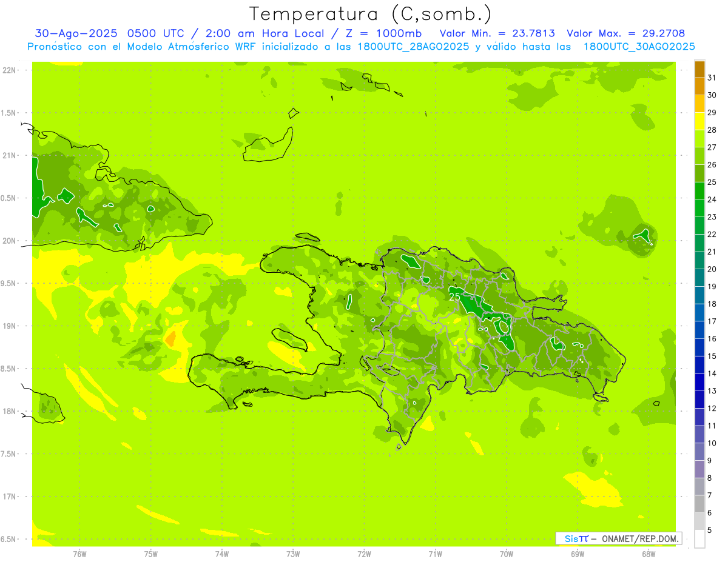Click the "Valor Max. = 29.2708" value
The height and width of the screenshot is (562, 728).
click(625, 33)
